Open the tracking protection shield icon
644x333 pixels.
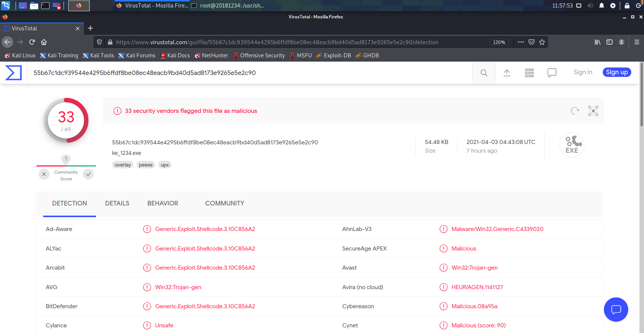[99, 42]
